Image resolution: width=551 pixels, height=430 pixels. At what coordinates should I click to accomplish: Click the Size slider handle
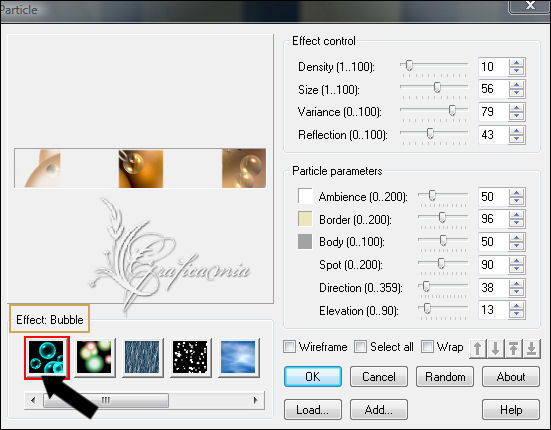point(437,87)
